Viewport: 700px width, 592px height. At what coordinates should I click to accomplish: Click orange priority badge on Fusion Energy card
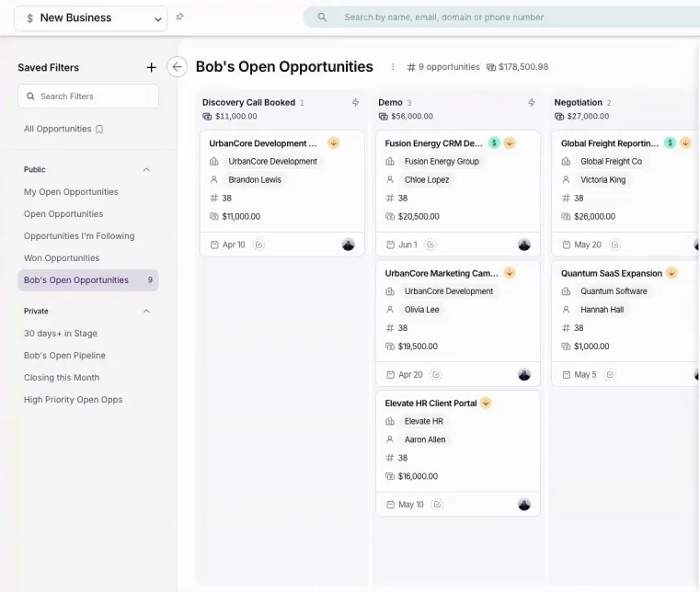510,142
